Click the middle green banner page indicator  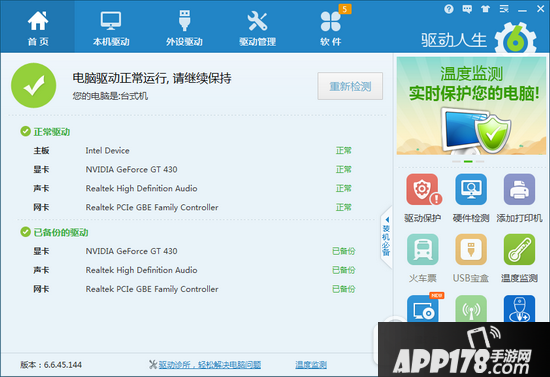click(x=468, y=161)
